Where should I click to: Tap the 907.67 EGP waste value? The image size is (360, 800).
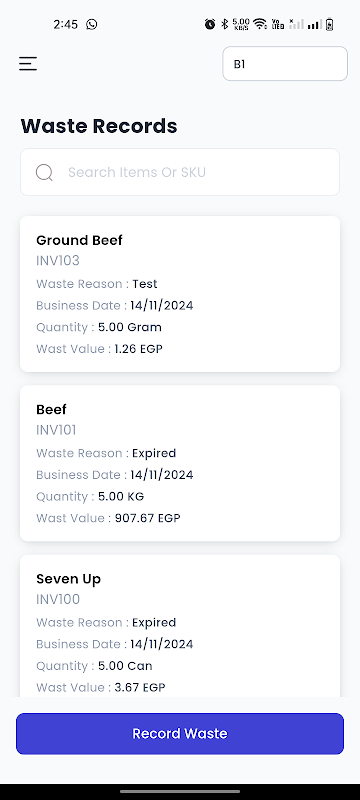(x=147, y=518)
